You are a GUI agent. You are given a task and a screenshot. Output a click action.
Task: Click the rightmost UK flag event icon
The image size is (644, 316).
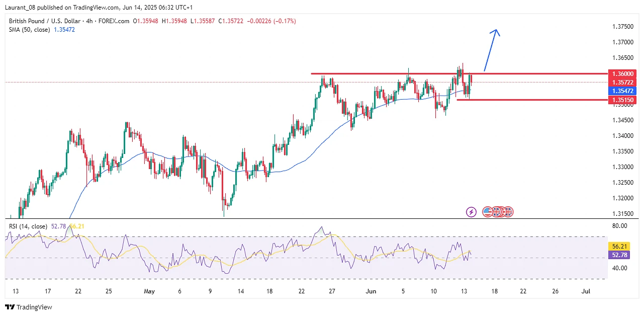(508, 212)
